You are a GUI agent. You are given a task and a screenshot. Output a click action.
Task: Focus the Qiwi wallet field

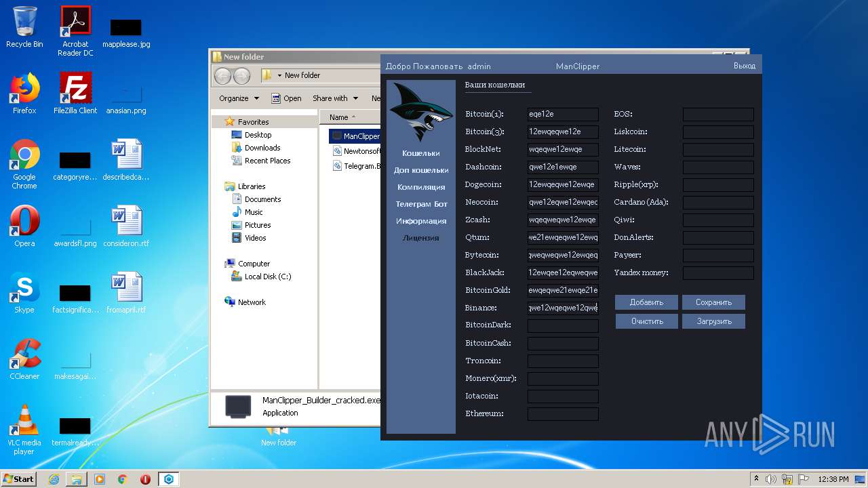(x=718, y=220)
